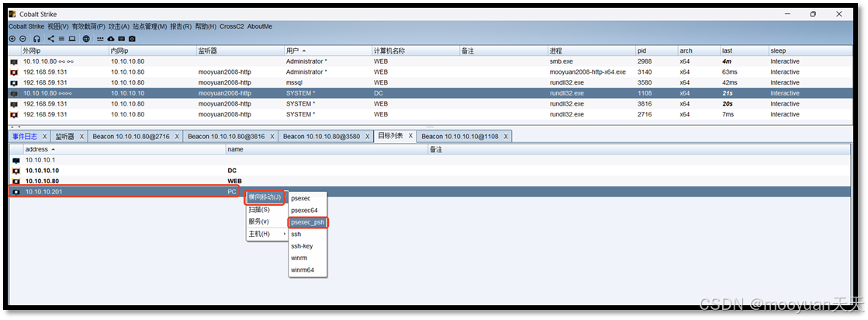Switch to Beacon 10.10.10.80@3816 tab

(226, 137)
